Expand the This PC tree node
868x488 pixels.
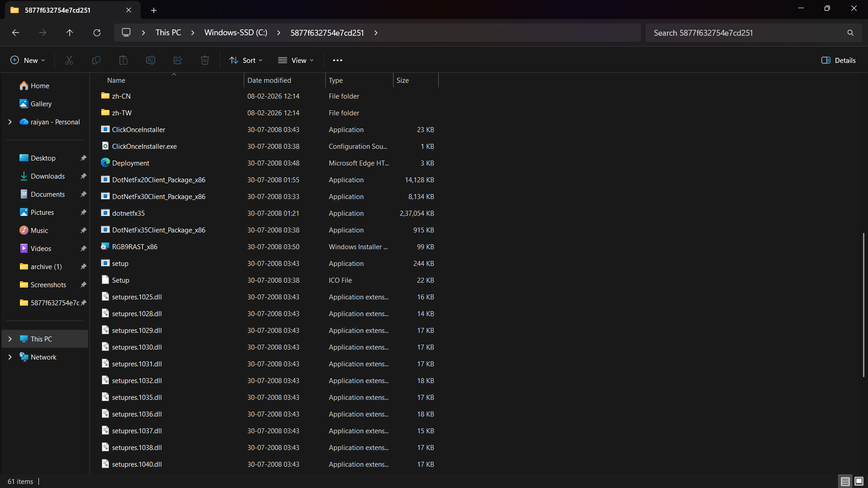click(10, 339)
